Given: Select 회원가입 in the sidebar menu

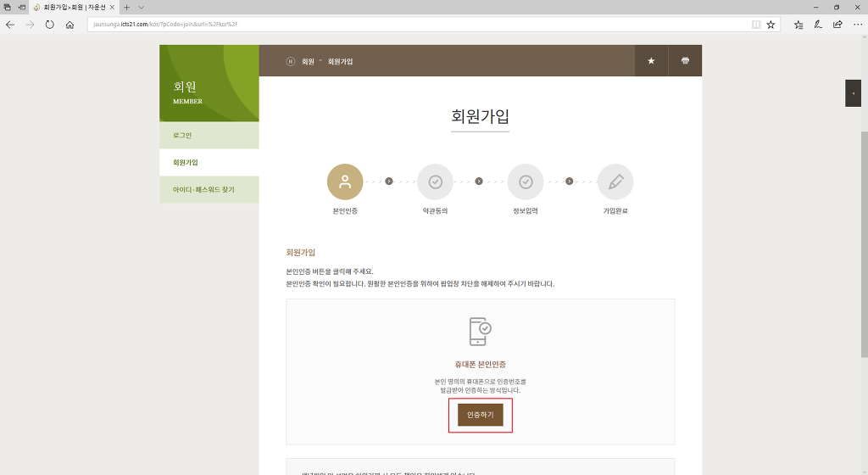Looking at the screenshot, I should (209, 162).
